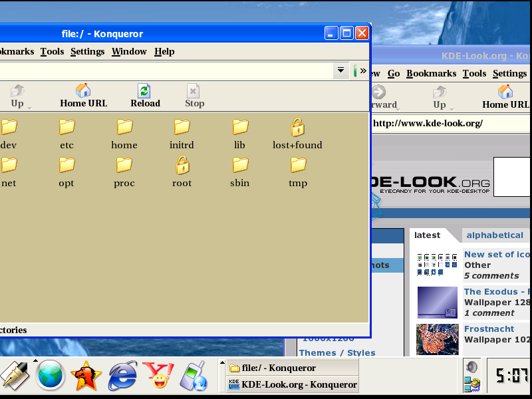532x399 pixels.
Task: Click Reload in file:/ Konqueror toolbar
Action: [145, 96]
